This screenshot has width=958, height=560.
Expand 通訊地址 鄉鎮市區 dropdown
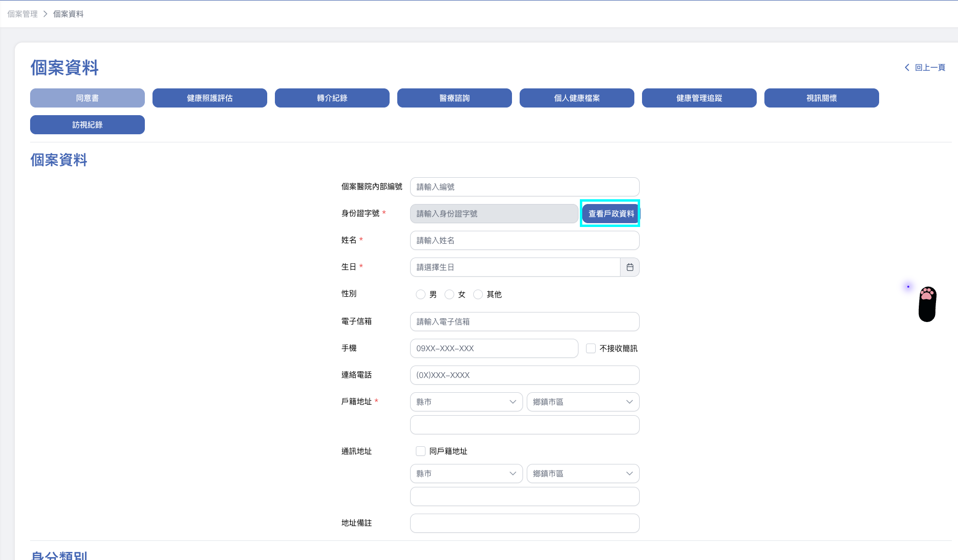583,474
